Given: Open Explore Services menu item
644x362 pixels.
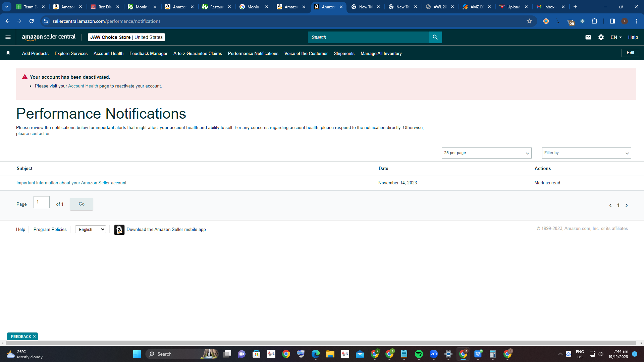Looking at the screenshot, I should (71, 53).
